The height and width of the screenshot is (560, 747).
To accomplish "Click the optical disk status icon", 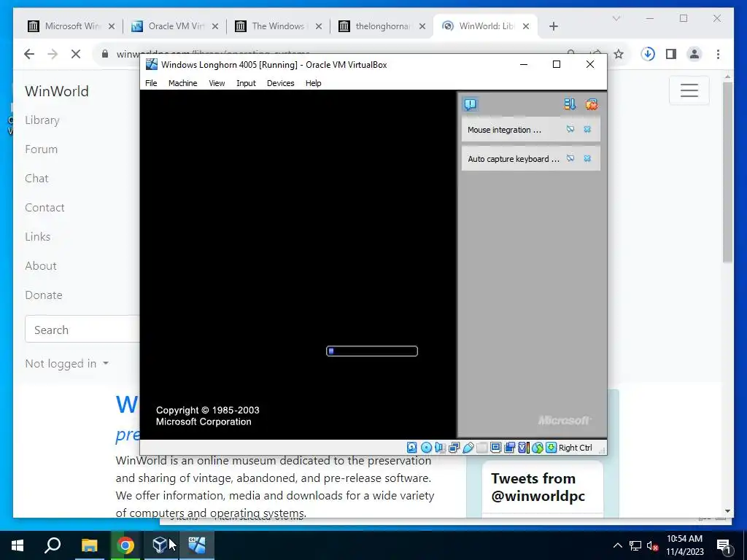I will point(426,448).
